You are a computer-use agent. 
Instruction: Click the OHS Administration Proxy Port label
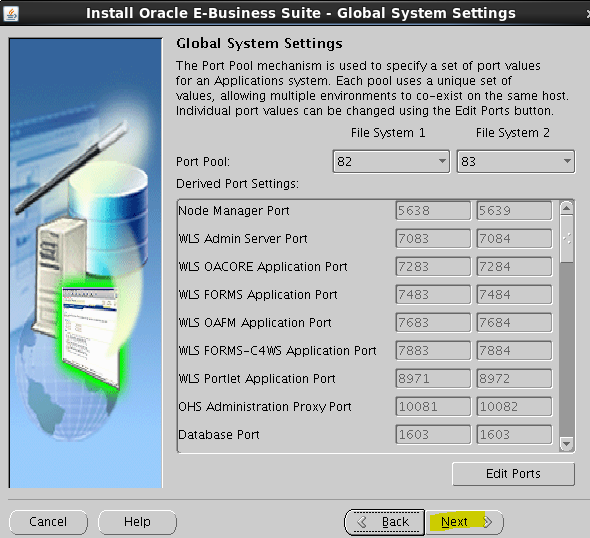coord(265,407)
